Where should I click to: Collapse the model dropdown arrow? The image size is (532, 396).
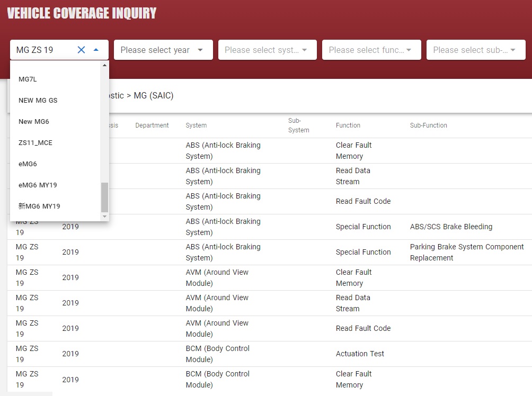[x=96, y=50]
